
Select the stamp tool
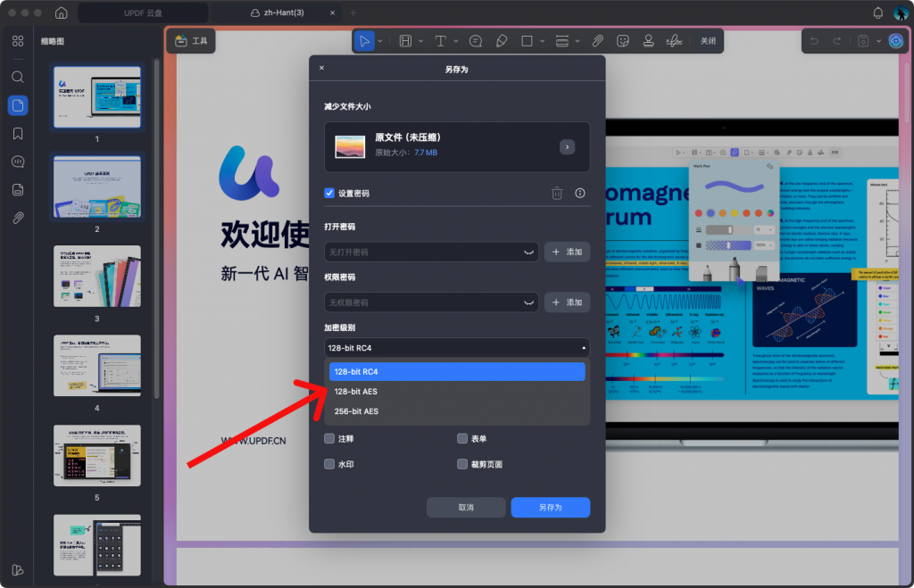[648, 41]
